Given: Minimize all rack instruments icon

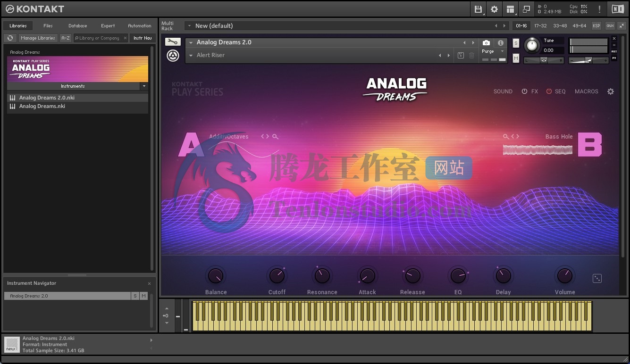Looking at the screenshot, I should click(x=622, y=25).
